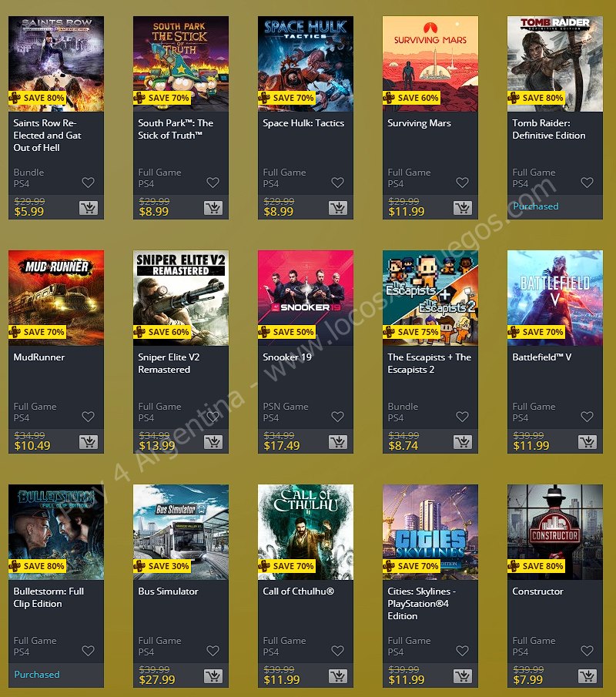Click Purchased label under Tomb Raider

pos(536,206)
